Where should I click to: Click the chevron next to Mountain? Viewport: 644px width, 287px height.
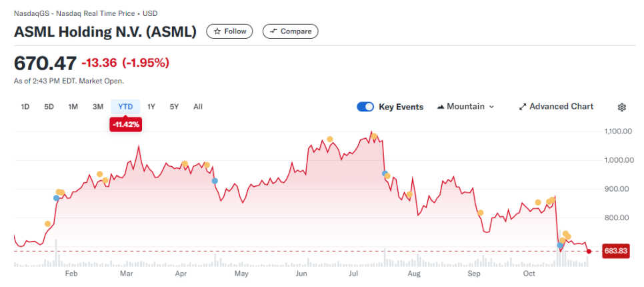[x=491, y=107]
